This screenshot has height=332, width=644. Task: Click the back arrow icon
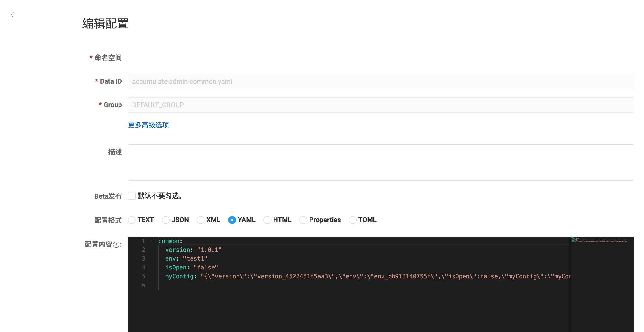point(12,15)
